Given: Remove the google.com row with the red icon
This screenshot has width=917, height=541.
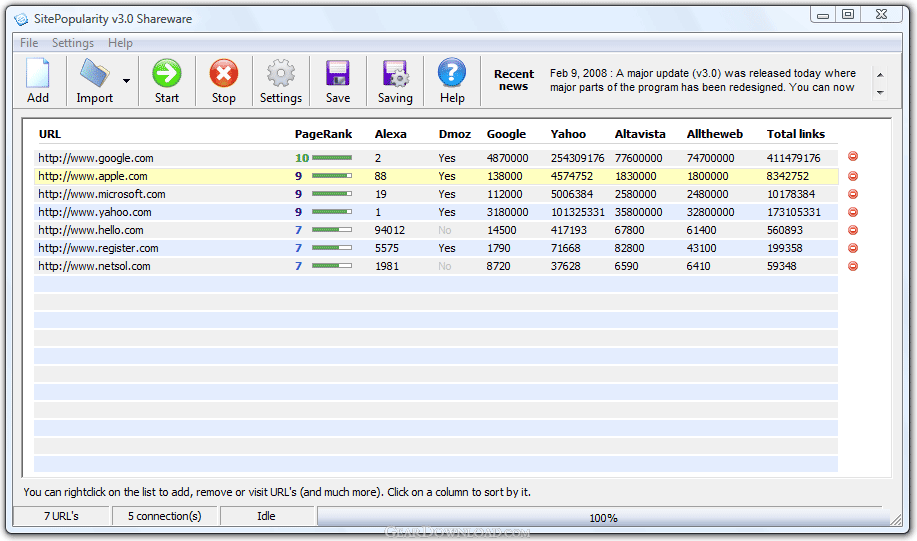Looking at the screenshot, I should (853, 156).
